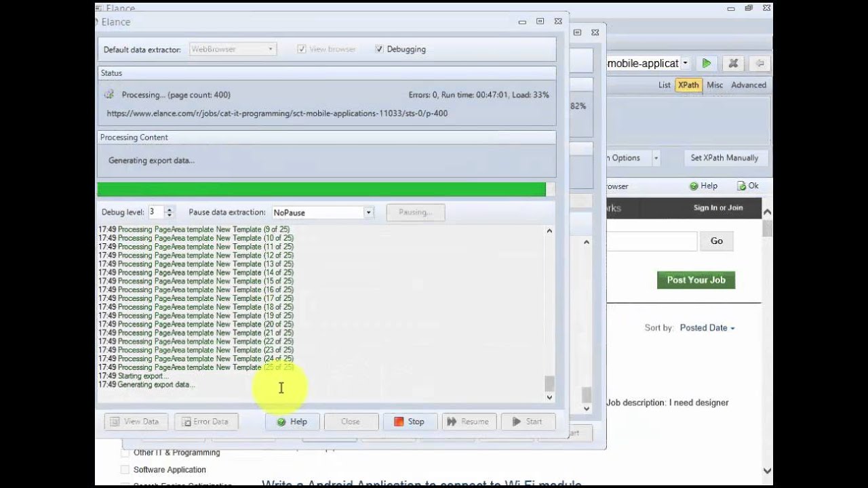The width and height of the screenshot is (868, 488).
Task: Open Help in the Elance processing dialog
Action: 292,422
